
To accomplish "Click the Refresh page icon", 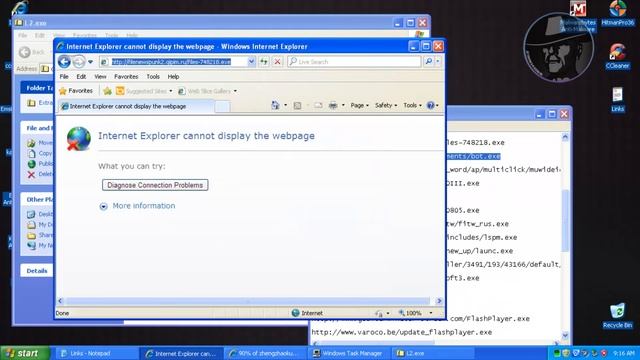I will [264, 62].
